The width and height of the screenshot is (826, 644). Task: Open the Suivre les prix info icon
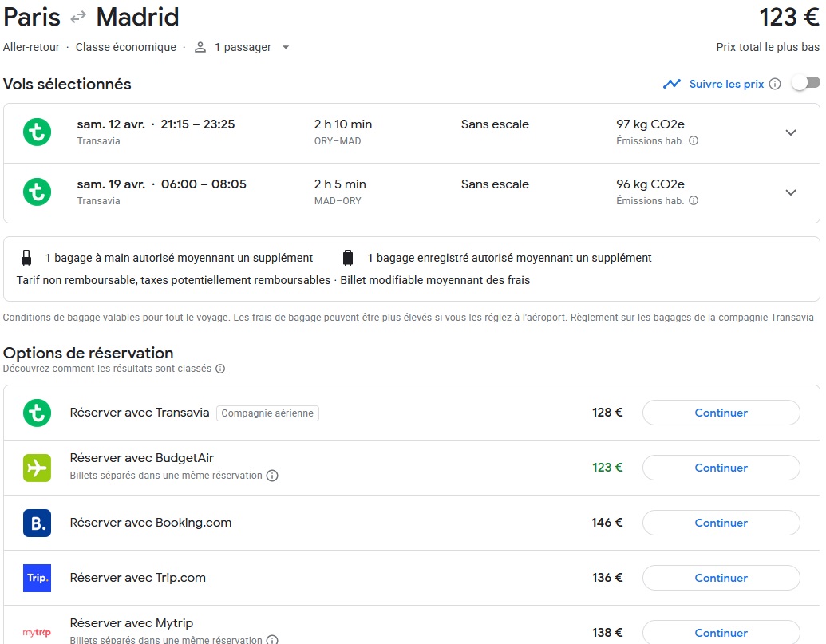pyautogui.click(x=774, y=84)
